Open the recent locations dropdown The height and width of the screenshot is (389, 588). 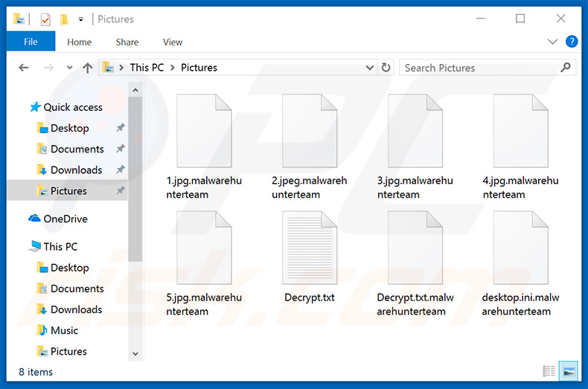pyautogui.click(x=69, y=68)
